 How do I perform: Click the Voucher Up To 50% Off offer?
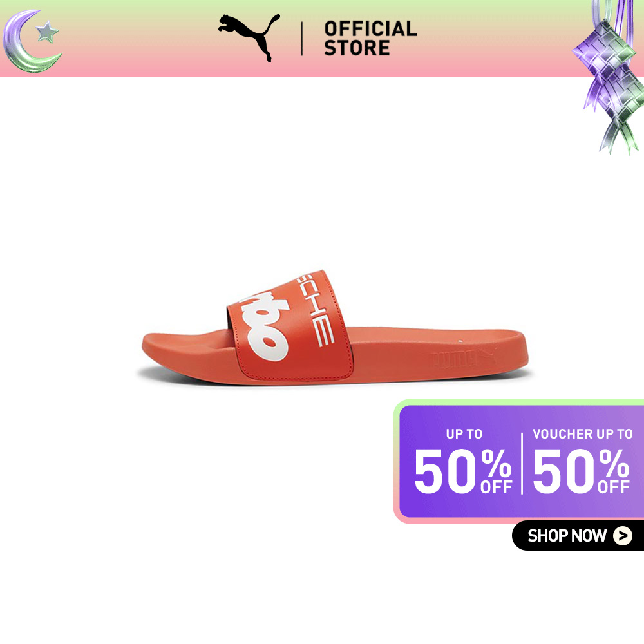[582, 461]
